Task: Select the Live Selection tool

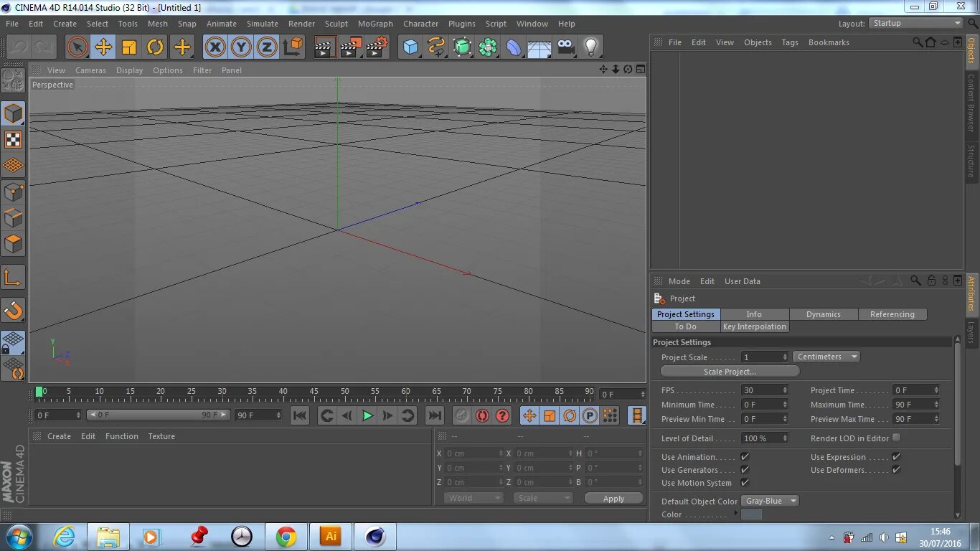Action: pyautogui.click(x=77, y=47)
